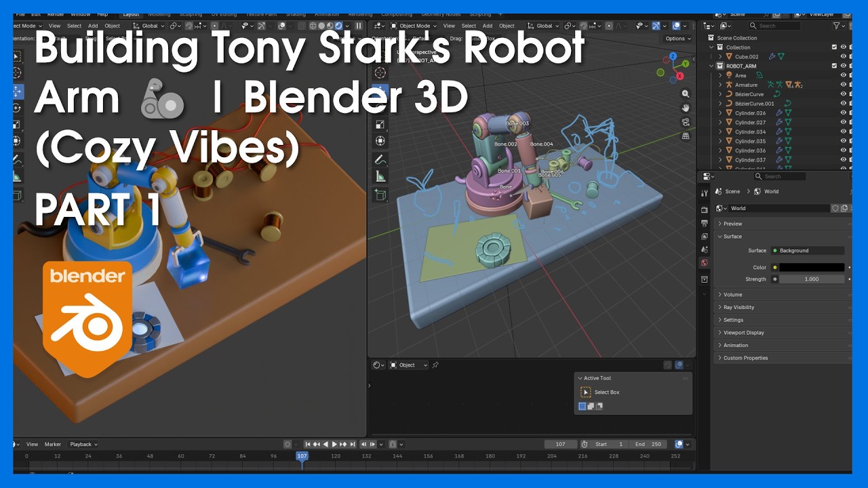This screenshot has width=868, height=488.
Task: Open the Global orientation dropdown in right viewport
Action: click(x=545, y=26)
